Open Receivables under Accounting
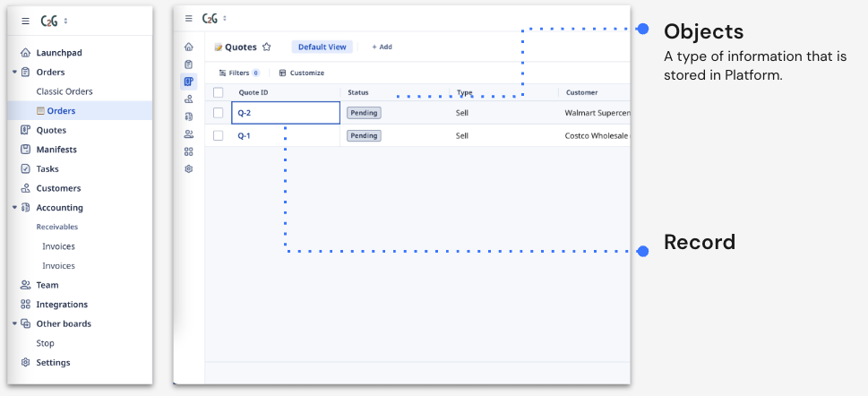Screen dimensions: 868x396 point(57,227)
